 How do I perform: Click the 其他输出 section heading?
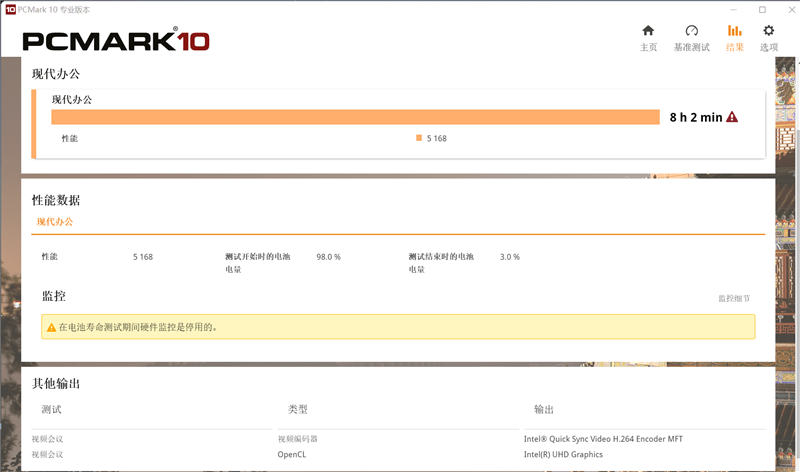56,383
